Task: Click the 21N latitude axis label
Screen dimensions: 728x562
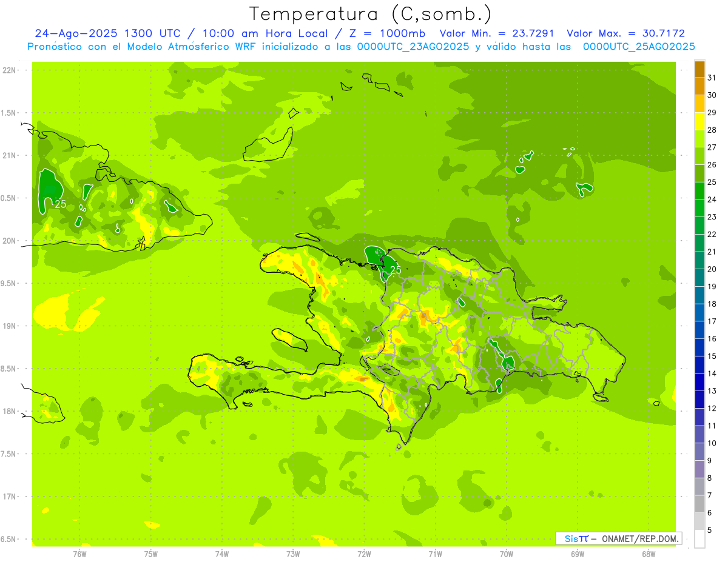Action: pos(10,155)
